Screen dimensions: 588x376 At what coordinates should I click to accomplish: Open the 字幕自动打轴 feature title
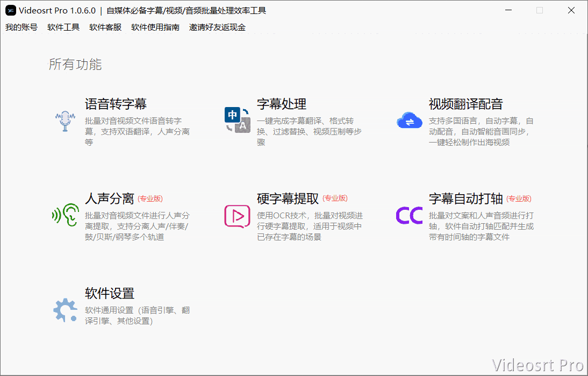pyautogui.click(x=466, y=198)
